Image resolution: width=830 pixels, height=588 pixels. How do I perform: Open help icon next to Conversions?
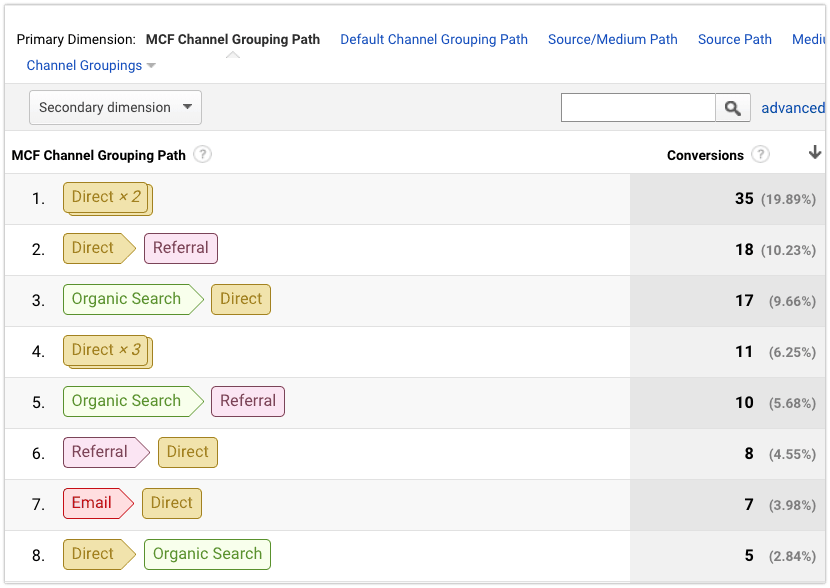761,155
